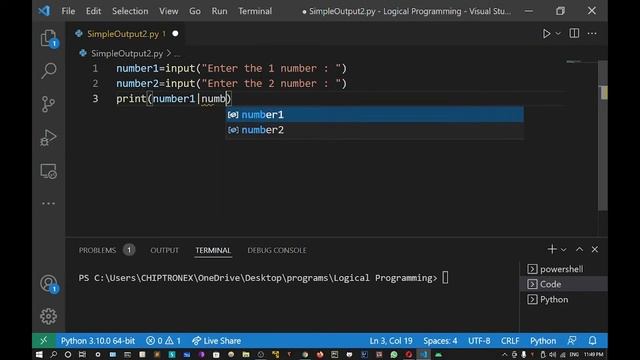This screenshot has width=640, height=360.
Task: Open the Go menu
Action: tap(195, 11)
